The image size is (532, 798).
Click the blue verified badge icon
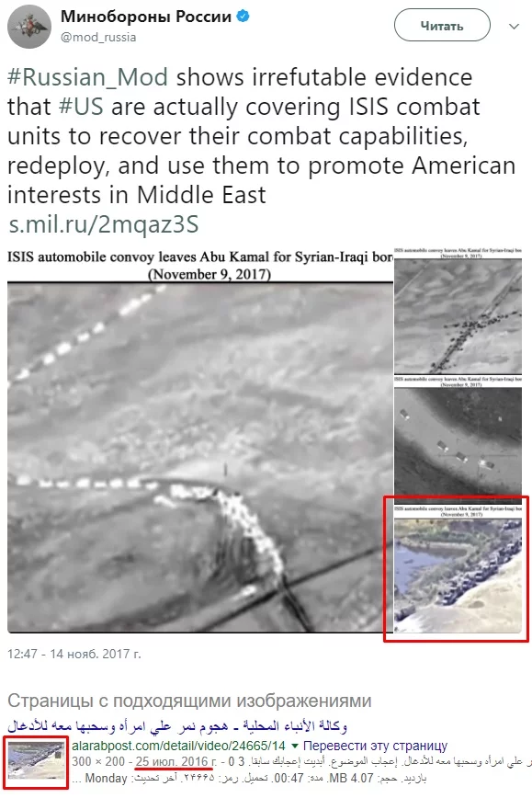click(243, 17)
